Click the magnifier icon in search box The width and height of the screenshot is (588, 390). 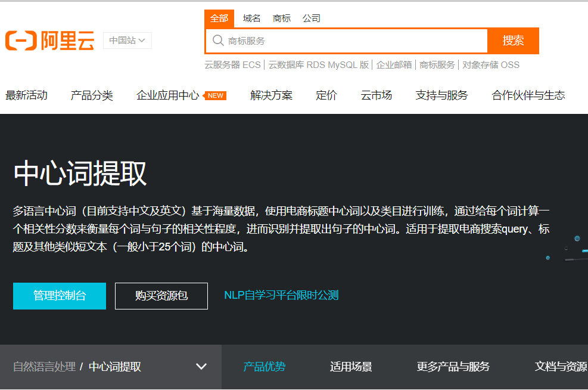pos(218,41)
